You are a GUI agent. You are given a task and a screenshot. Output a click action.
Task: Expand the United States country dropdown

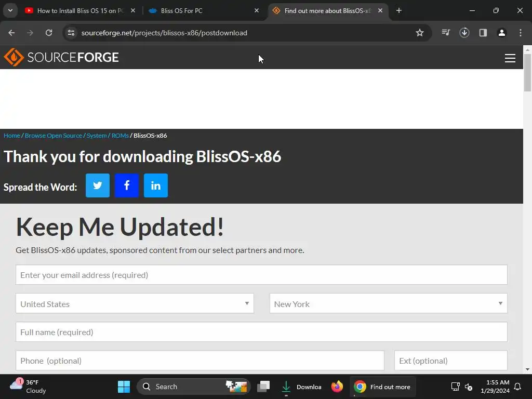[135, 303]
